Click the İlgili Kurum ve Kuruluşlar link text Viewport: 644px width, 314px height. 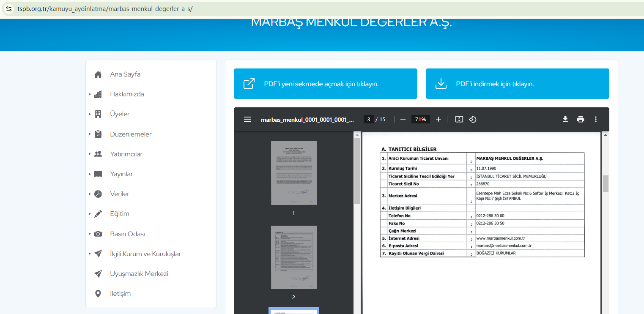[145, 254]
